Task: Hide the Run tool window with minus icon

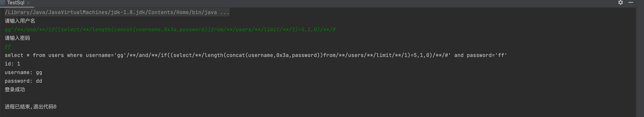Action: click(x=631, y=3)
